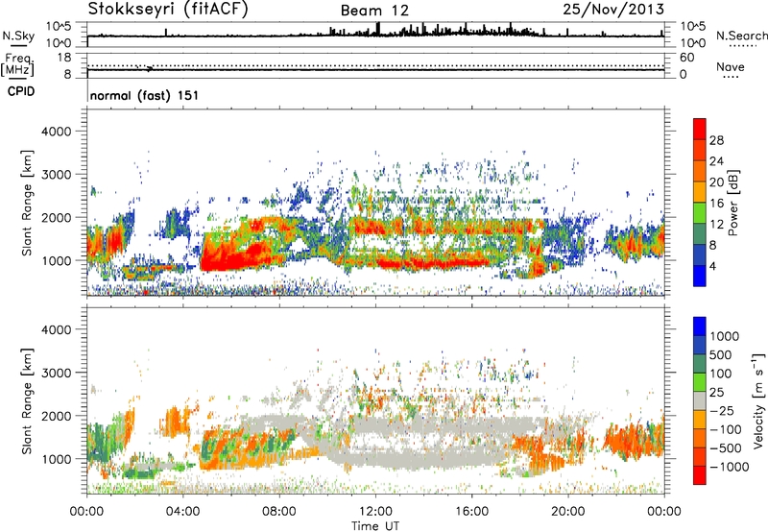Screen dimensions: 768x532
Task: Click the 'Power [dB]' colorbar label
Action: (x=732, y=204)
